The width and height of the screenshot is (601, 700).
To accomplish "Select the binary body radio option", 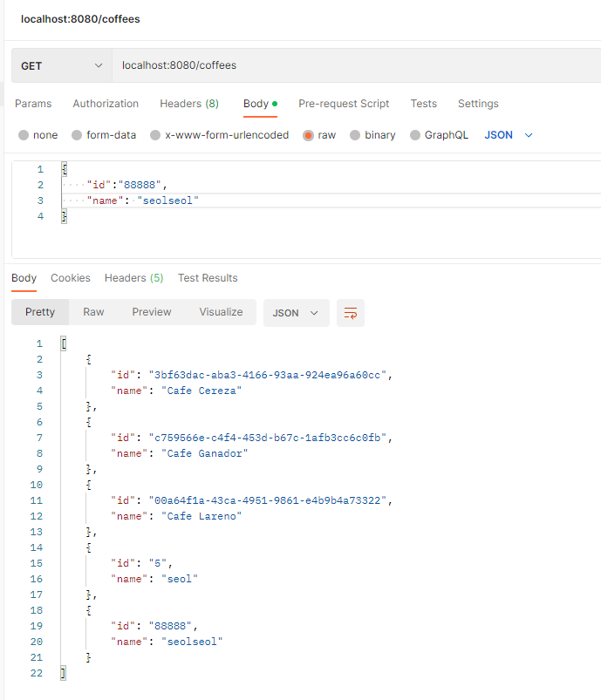I will (355, 135).
